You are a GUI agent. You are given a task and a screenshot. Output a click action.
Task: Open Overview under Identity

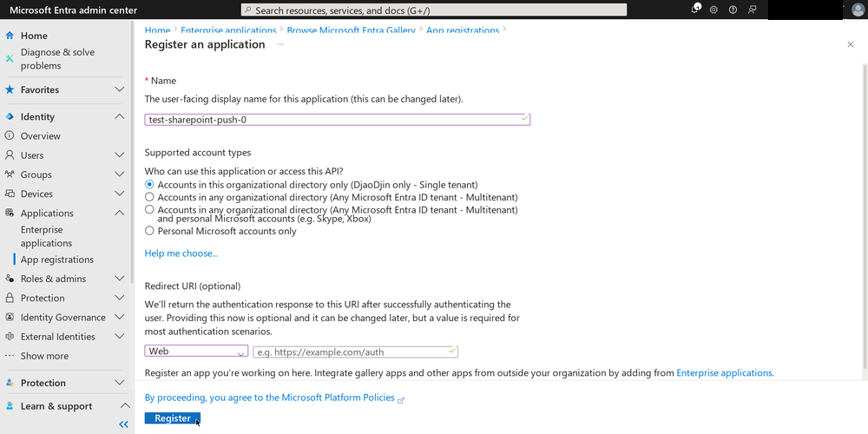tap(41, 135)
